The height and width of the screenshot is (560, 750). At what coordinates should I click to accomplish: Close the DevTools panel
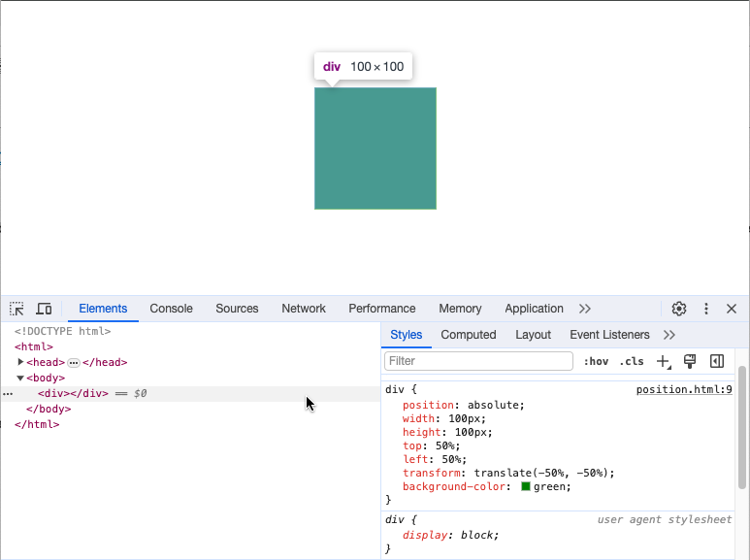pos(732,309)
